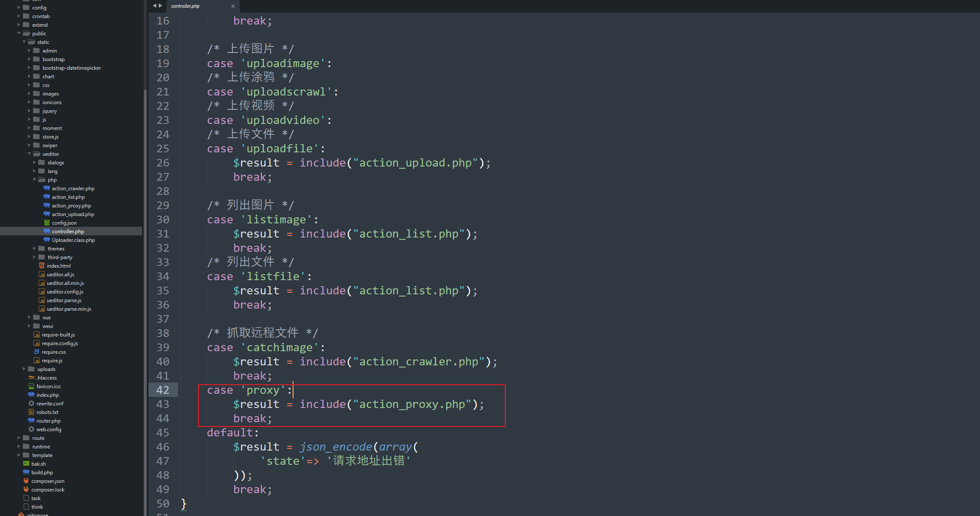Collapse the php folder arrow
980x516 pixels.
point(34,179)
